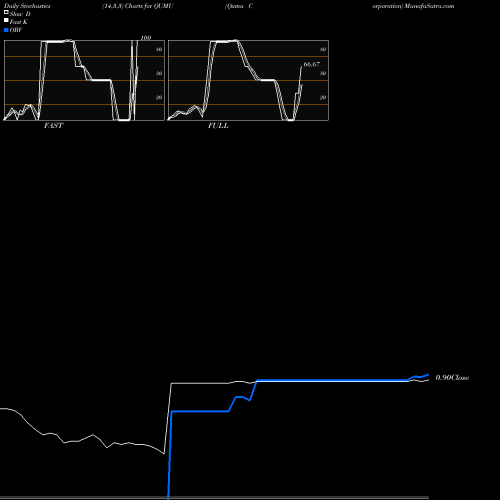The width and height of the screenshot is (500, 500).
Task: Click the MunafaSutra.com text
Action: (x=429, y=6)
